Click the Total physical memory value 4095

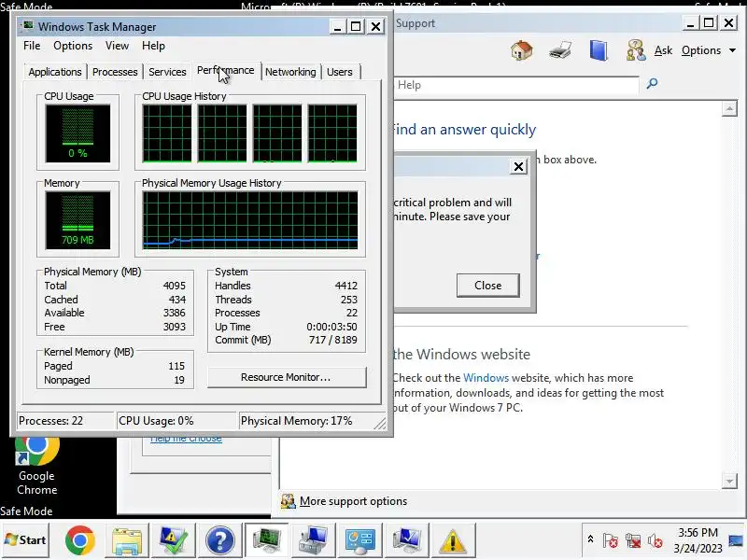(x=175, y=286)
